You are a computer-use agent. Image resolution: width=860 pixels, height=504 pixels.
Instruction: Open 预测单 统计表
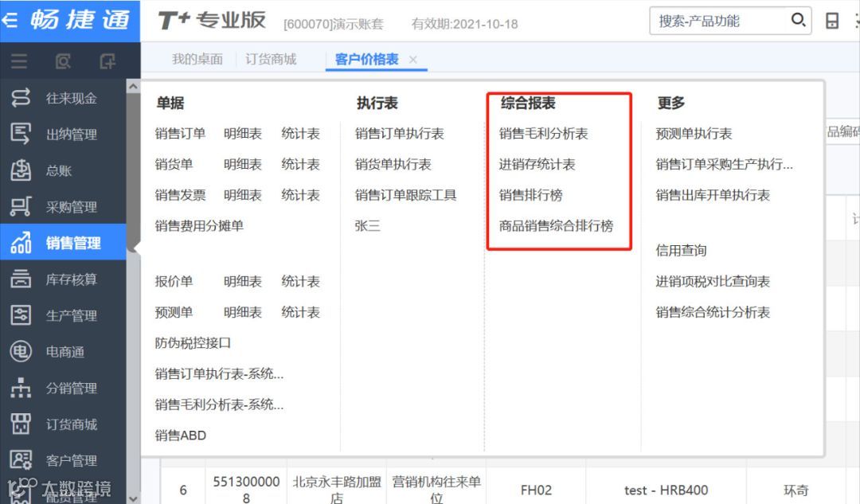point(300,313)
